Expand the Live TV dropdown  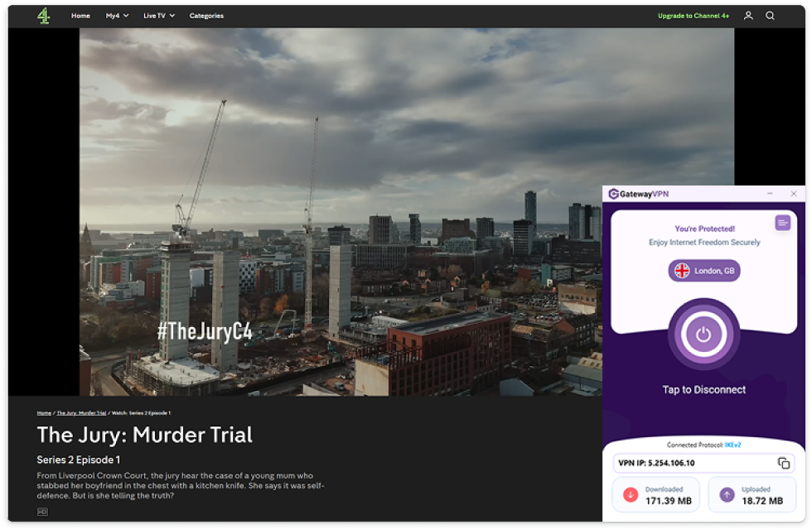[x=157, y=15]
